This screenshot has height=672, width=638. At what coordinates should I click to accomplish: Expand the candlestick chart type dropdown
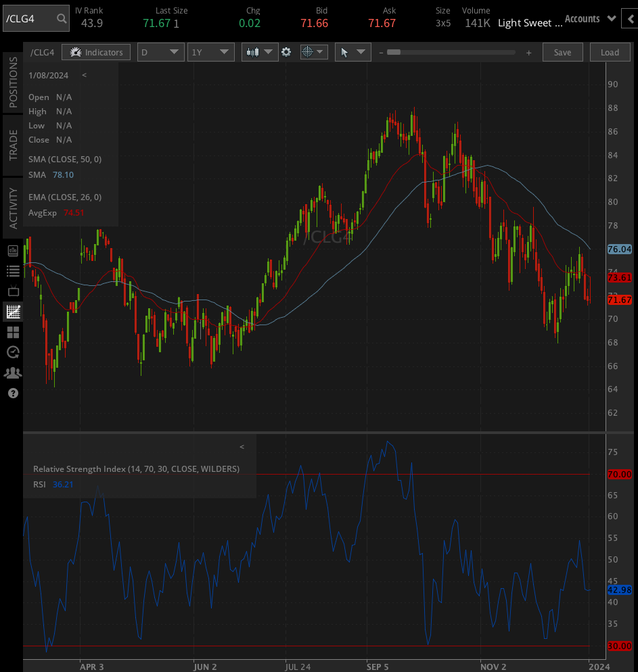[260, 52]
